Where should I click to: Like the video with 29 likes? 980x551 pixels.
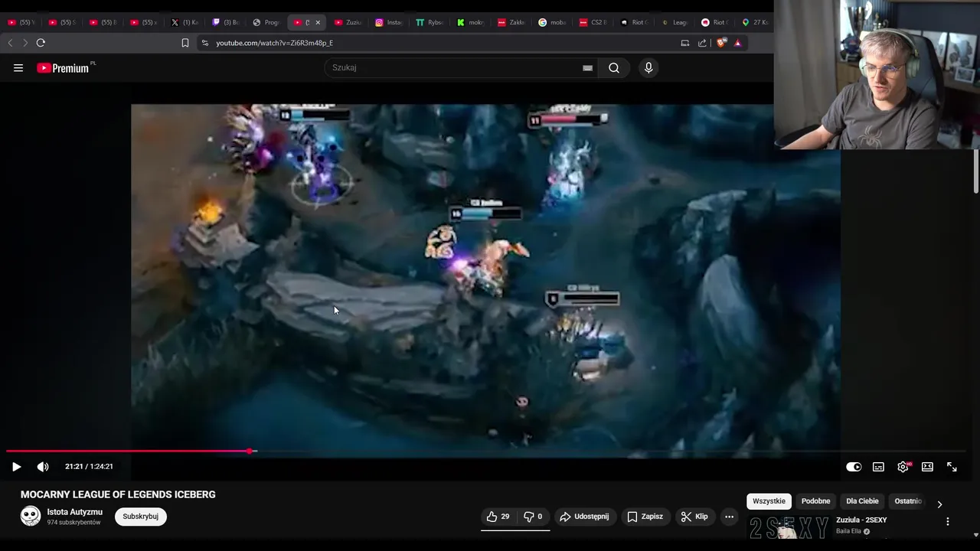pos(498,517)
